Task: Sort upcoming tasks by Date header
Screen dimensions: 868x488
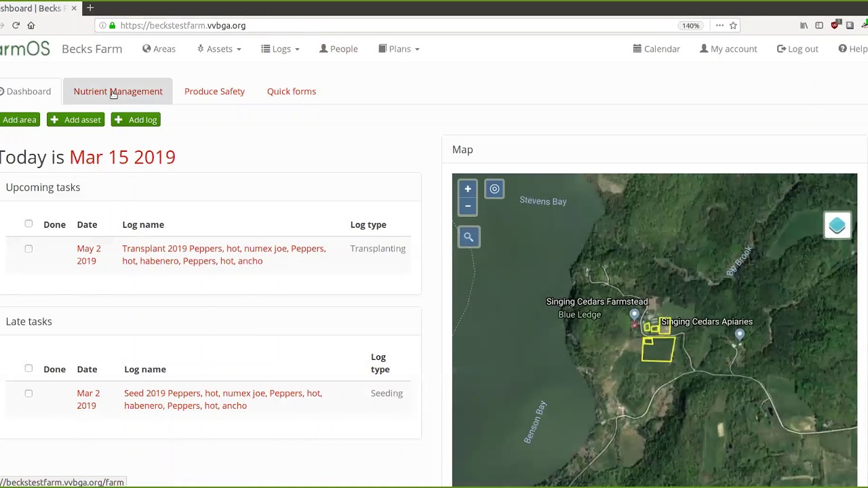Action: [x=87, y=224]
